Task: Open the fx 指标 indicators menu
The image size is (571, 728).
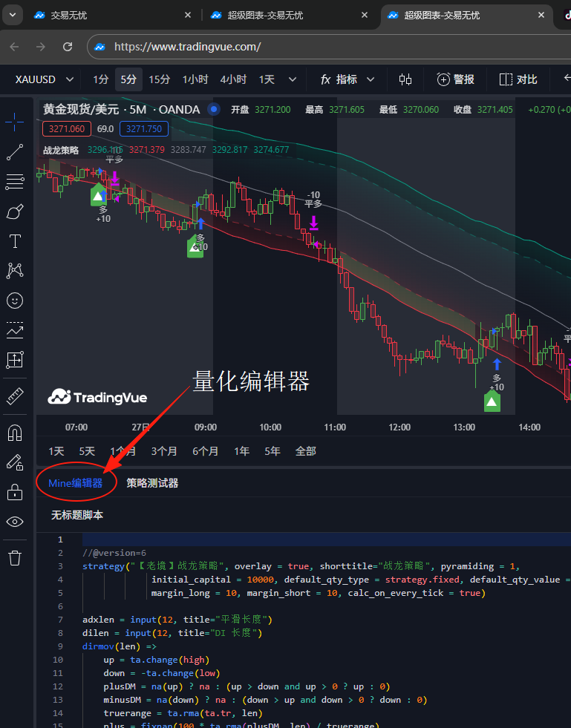Action: click(339, 79)
